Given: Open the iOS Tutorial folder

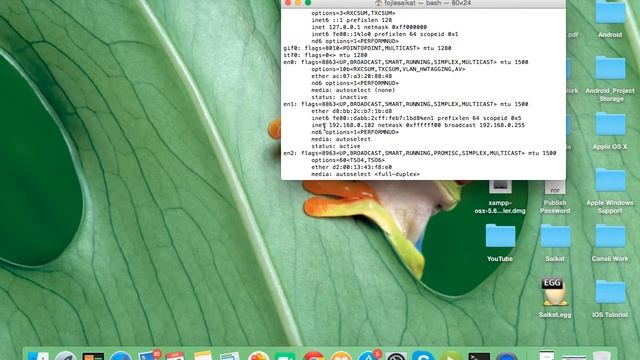Looking at the screenshot, I should point(610,291).
